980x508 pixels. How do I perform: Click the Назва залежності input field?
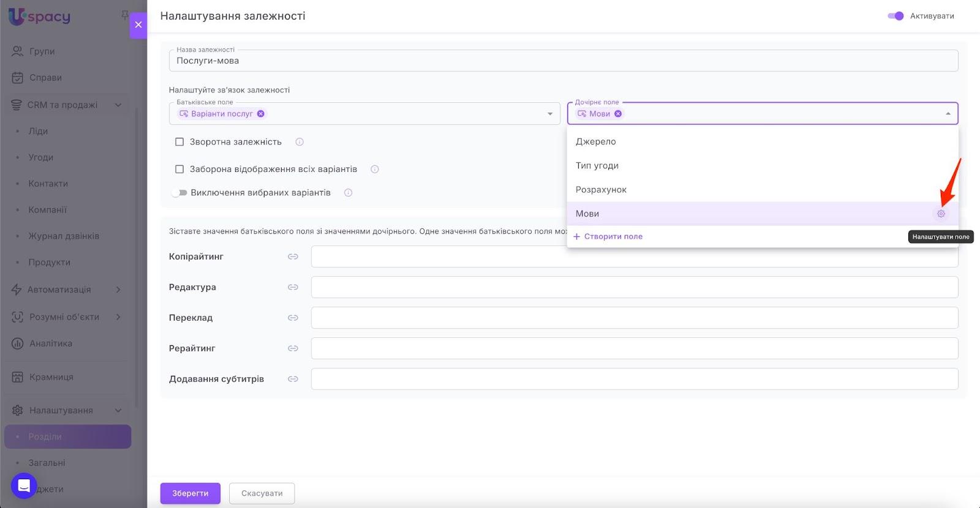pyautogui.click(x=563, y=61)
